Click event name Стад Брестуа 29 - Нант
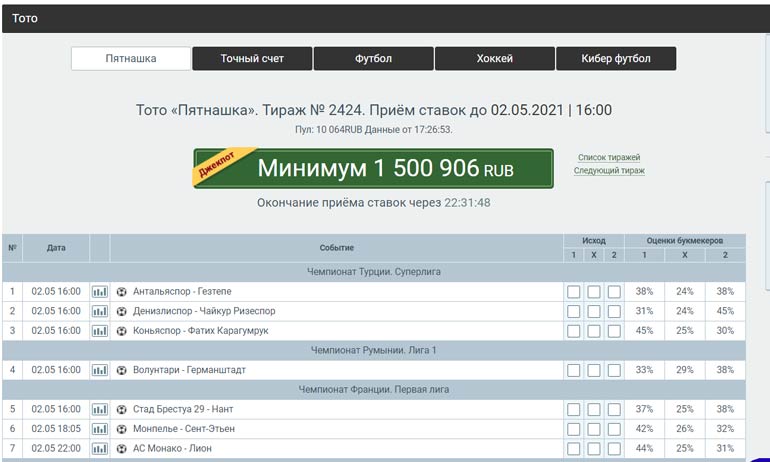The image size is (770, 462). pos(183,409)
